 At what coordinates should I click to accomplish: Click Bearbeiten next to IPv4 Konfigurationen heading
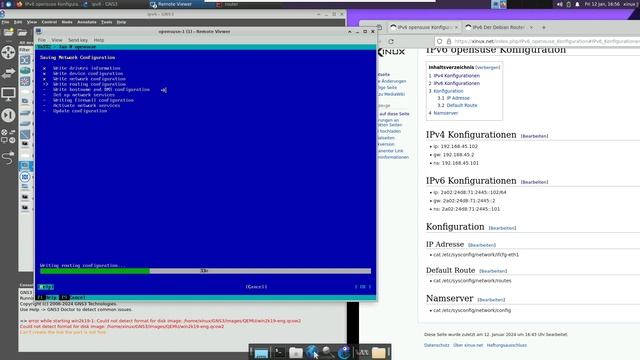pyautogui.click(x=534, y=136)
